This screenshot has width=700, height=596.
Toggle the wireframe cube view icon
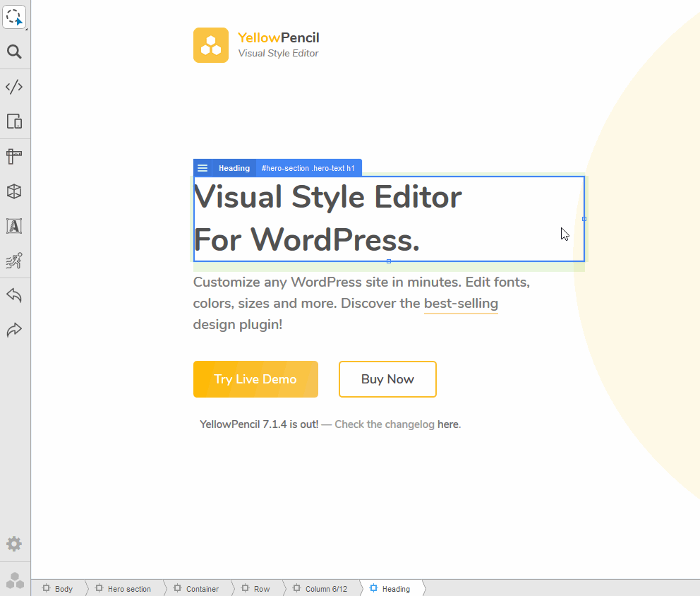[14, 191]
